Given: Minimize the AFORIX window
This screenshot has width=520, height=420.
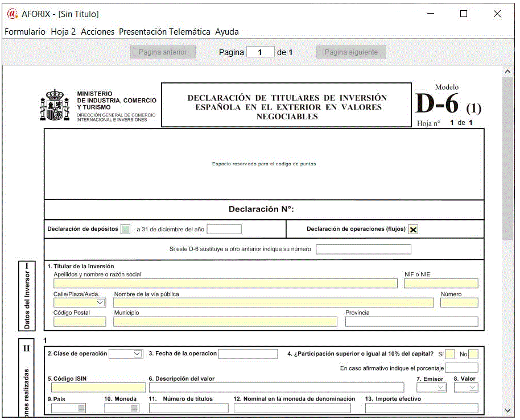Looking at the screenshot, I should tap(431, 14).
